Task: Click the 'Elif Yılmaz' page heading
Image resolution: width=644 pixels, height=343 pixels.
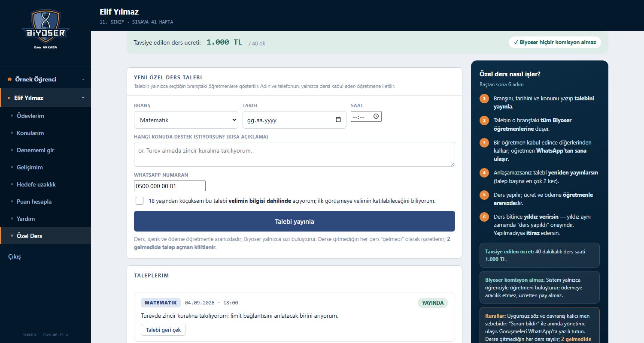Action: tap(119, 12)
